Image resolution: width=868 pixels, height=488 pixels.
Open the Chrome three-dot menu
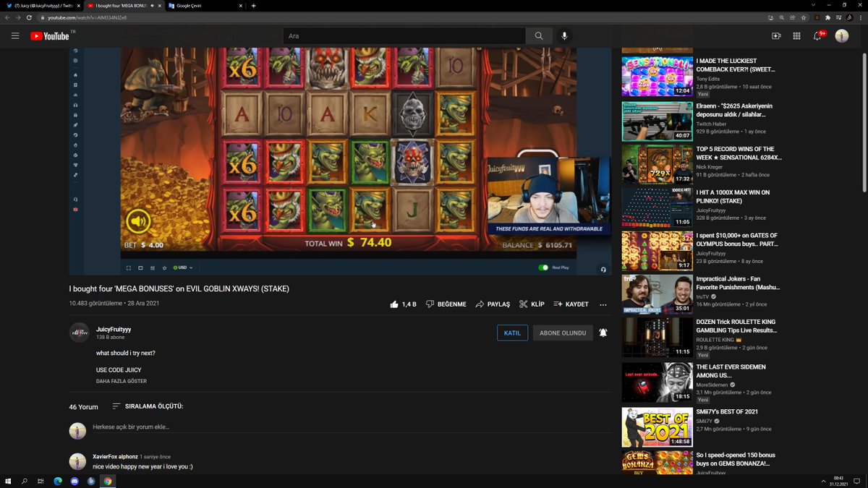[861, 17]
